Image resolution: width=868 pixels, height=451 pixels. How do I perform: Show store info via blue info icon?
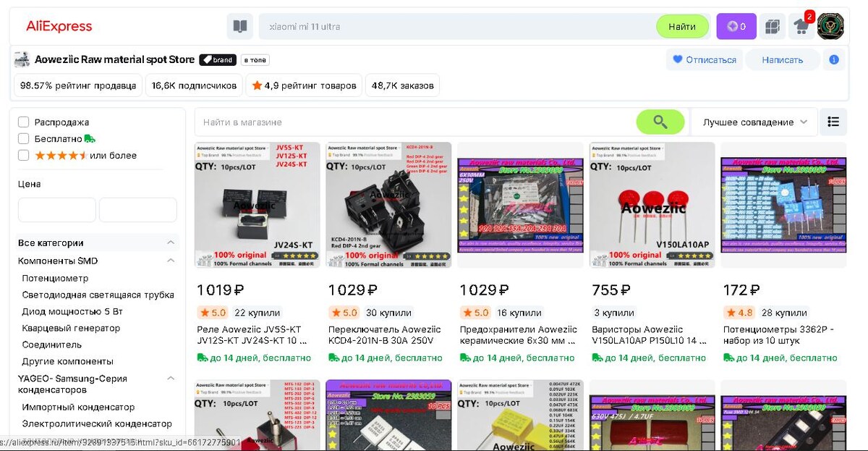(834, 59)
